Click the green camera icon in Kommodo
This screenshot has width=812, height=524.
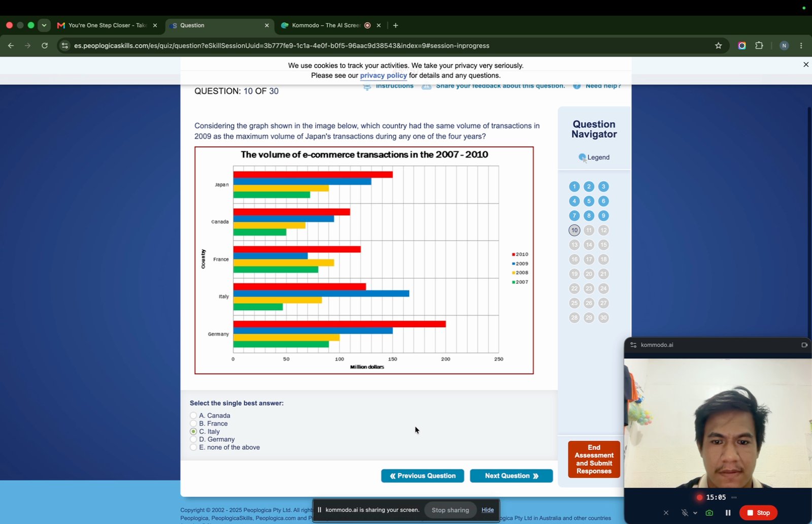pyautogui.click(x=709, y=513)
